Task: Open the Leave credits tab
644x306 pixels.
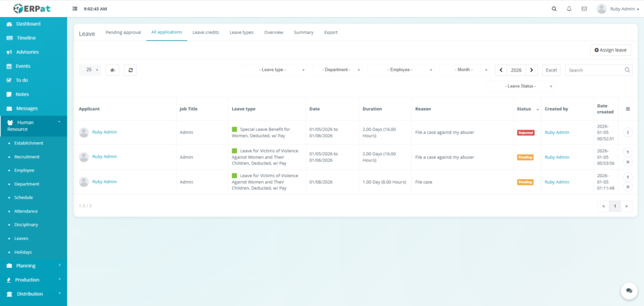Action: [206, 32]
